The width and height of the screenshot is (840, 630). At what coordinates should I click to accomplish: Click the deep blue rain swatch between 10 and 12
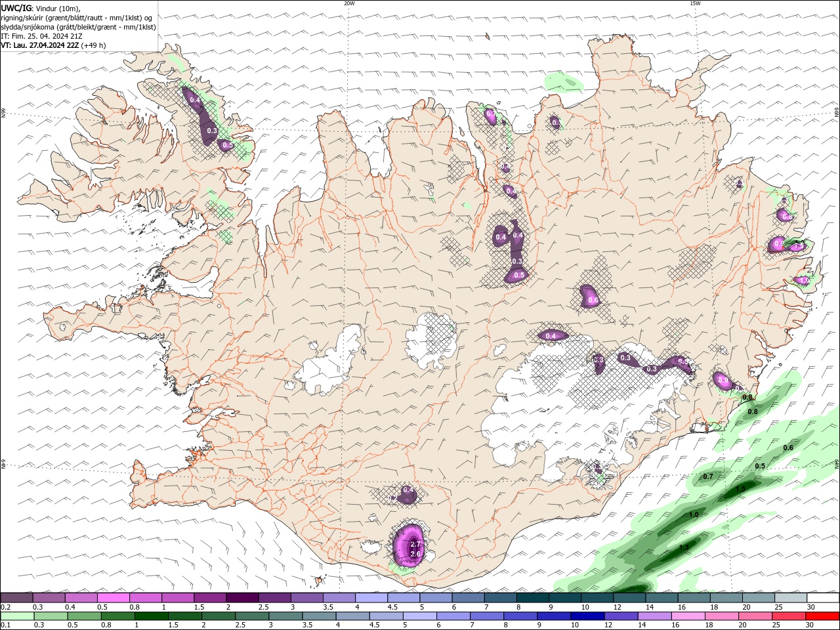point(587,616)
